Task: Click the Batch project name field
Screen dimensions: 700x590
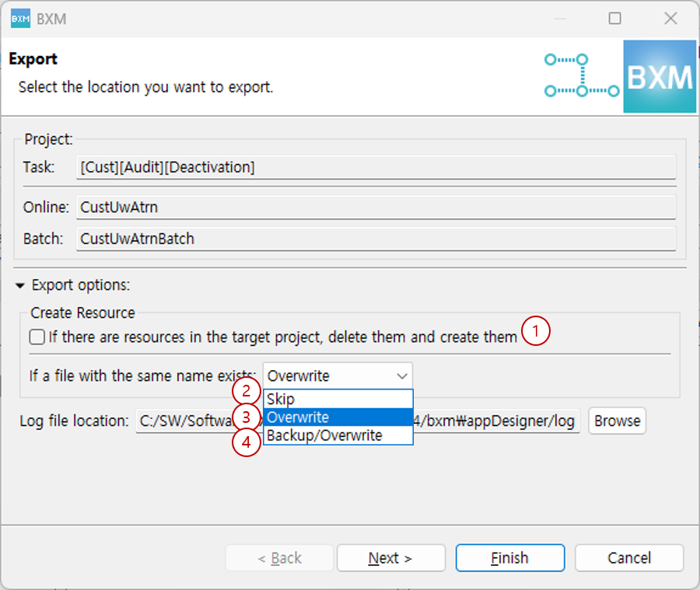Action: pos(376,239)
